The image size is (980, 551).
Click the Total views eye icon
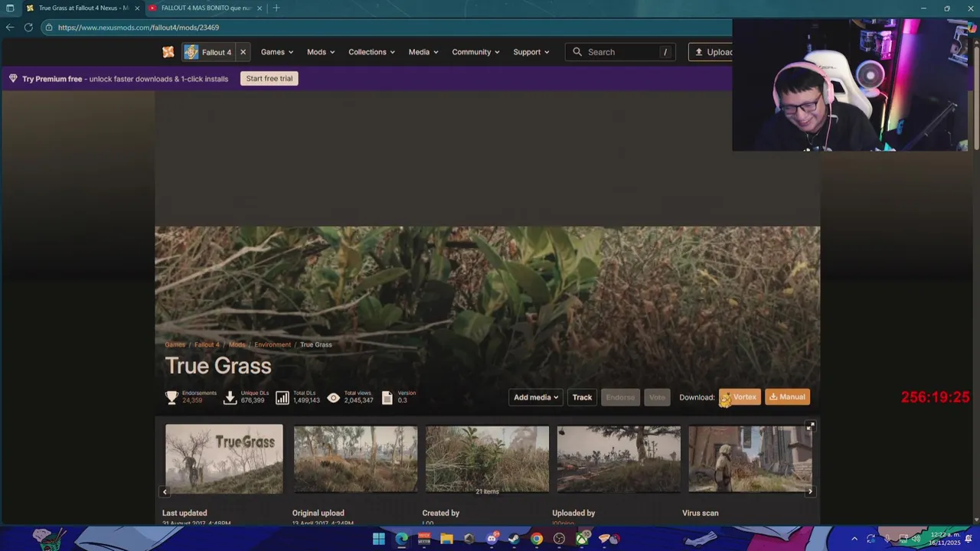point(333,397)
